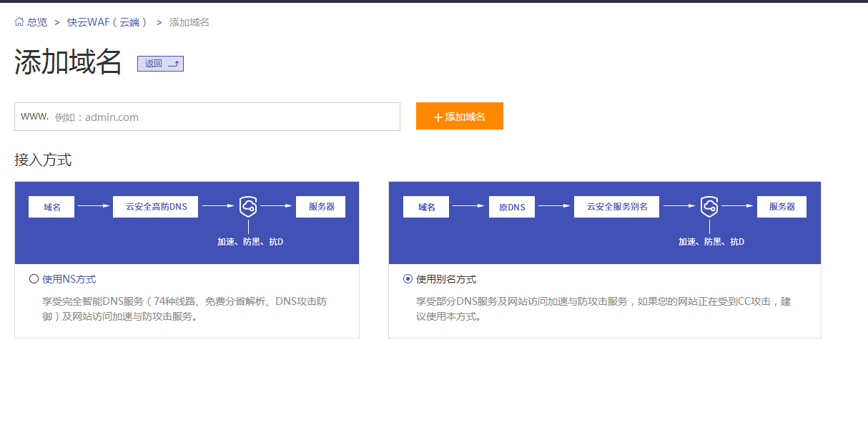Select the 使用别名方式 radio button
The height and width of the screenshot is (438, 868).
(408, 279)
